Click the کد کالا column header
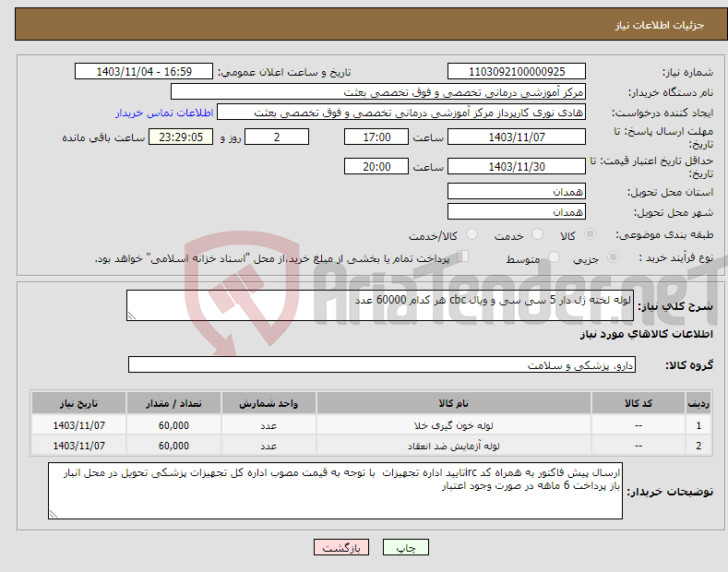The height and width of the screenshot is (572, 728). coord(638,403)
